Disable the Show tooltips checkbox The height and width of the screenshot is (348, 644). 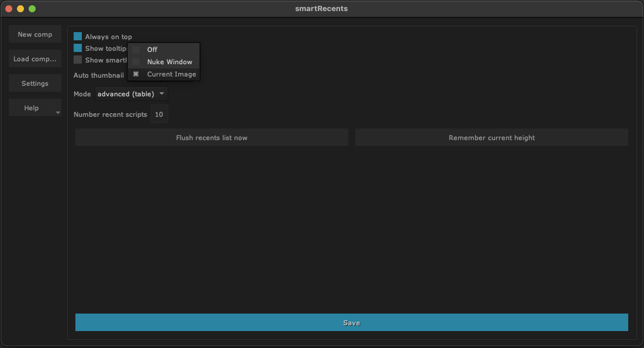pos(78,48)
